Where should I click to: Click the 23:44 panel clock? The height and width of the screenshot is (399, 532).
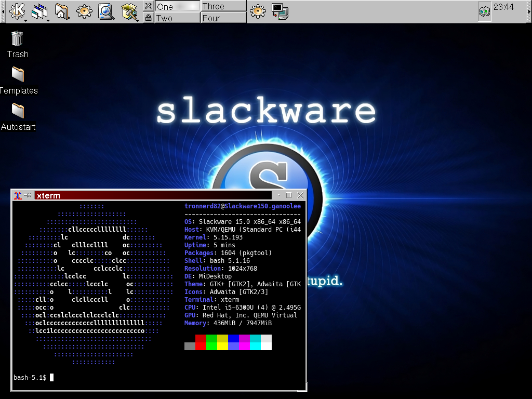tap(503, 7)
